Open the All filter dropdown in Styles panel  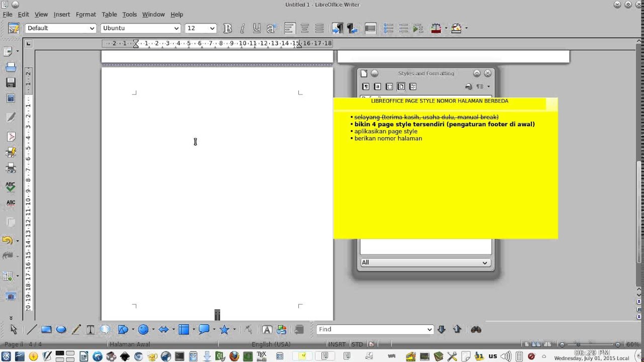point(425,262)
